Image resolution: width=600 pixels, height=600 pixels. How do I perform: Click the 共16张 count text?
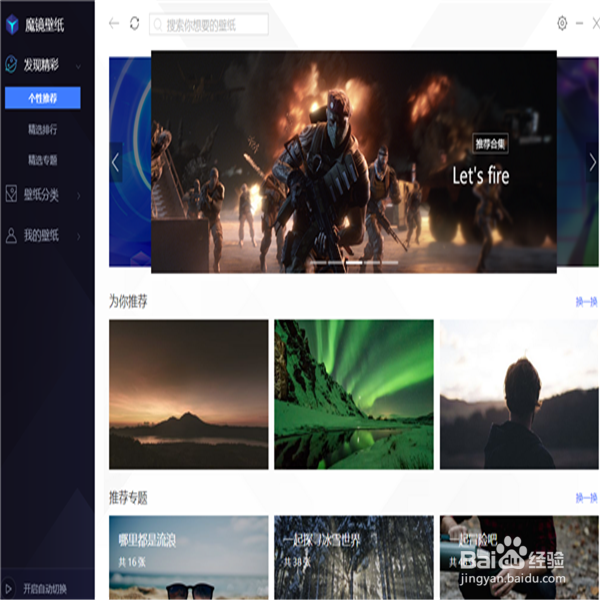[132, 562]
